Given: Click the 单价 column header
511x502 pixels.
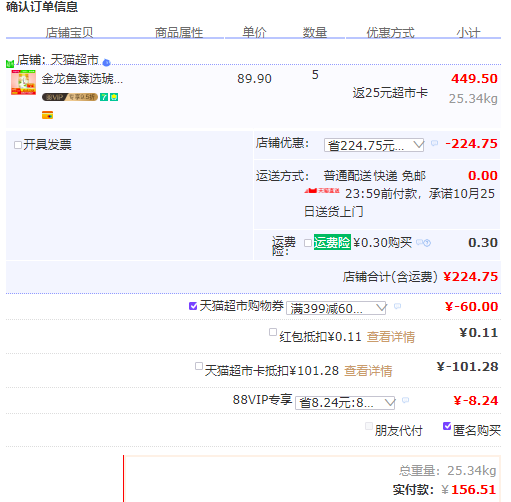Looking at the screenshot, I should (x=255, y=32).
